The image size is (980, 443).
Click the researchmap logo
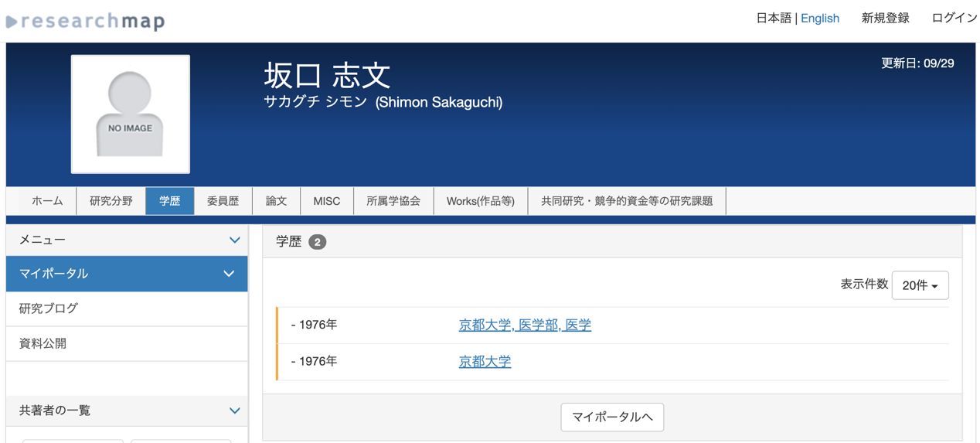coord(86,21)
